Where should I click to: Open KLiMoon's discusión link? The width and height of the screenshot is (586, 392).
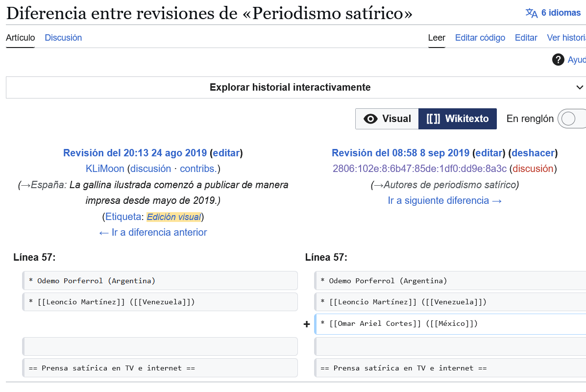(x=150, y=169)
